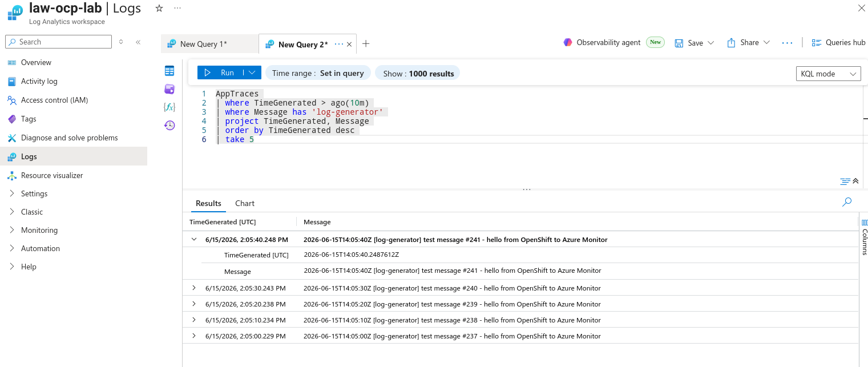868x367 pixels.
Task: Select message #237 row text
Action: click(452, 336)
